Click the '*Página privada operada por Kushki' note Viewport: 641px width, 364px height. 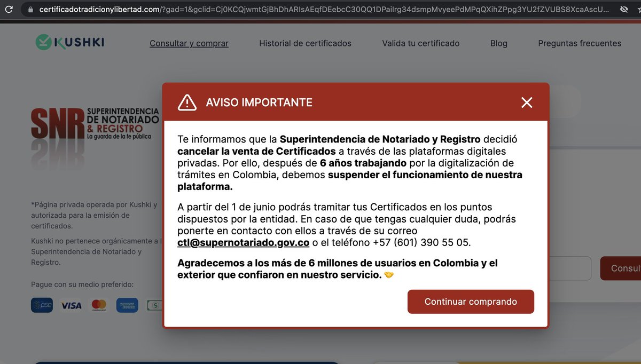94,215
